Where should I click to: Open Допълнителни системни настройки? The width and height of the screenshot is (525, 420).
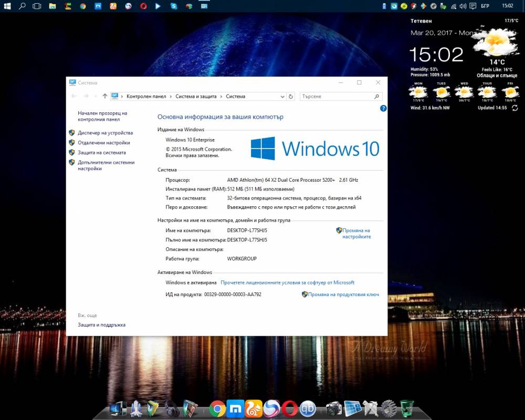coord(106,165)
